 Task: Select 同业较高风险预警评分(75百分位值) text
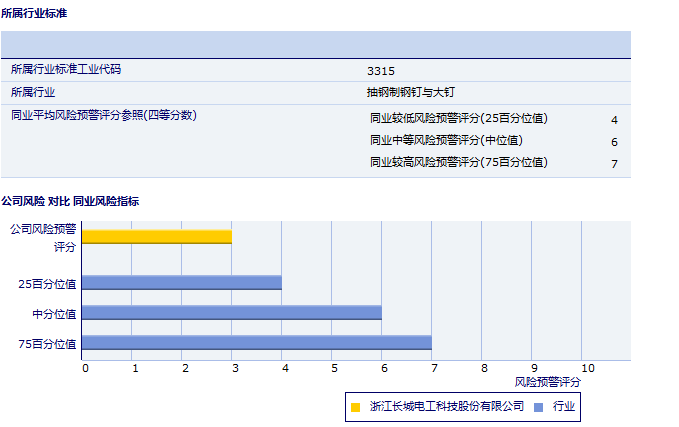pos(459,162)
